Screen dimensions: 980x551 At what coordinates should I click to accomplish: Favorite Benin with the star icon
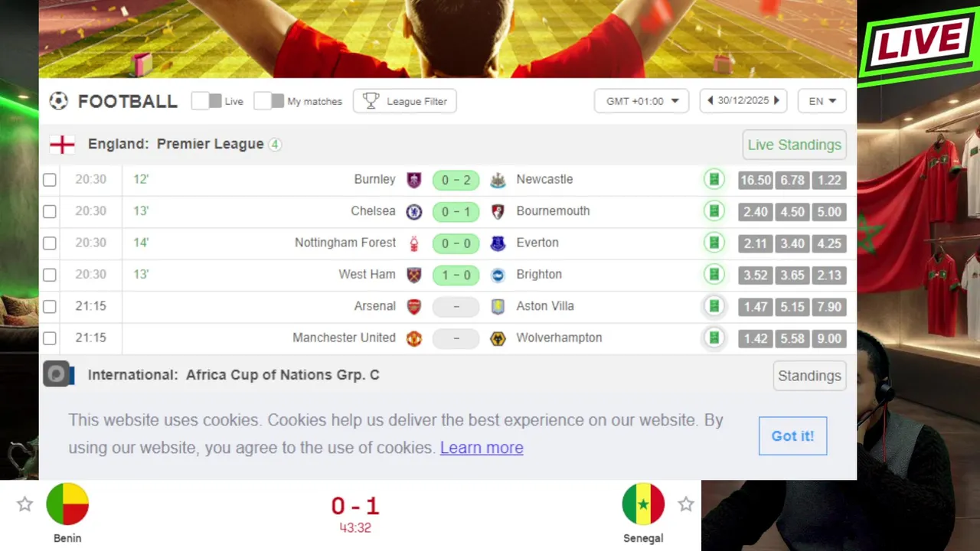[x=25, y=504]
